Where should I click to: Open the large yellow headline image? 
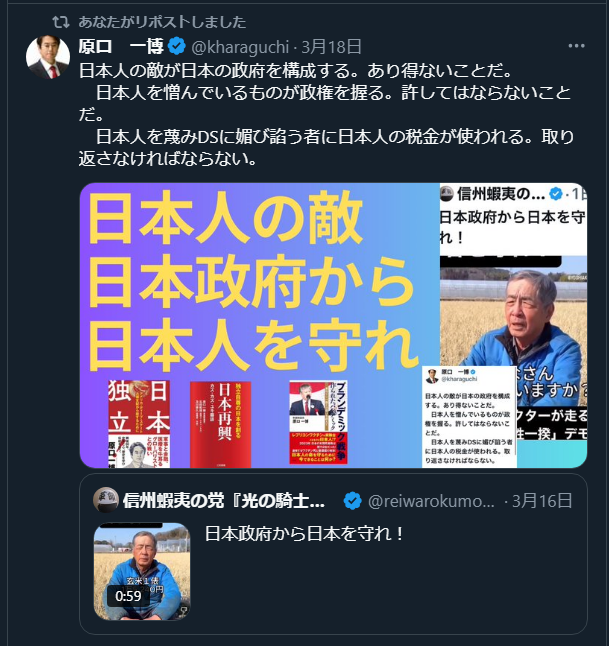click(x=333, y=325)
